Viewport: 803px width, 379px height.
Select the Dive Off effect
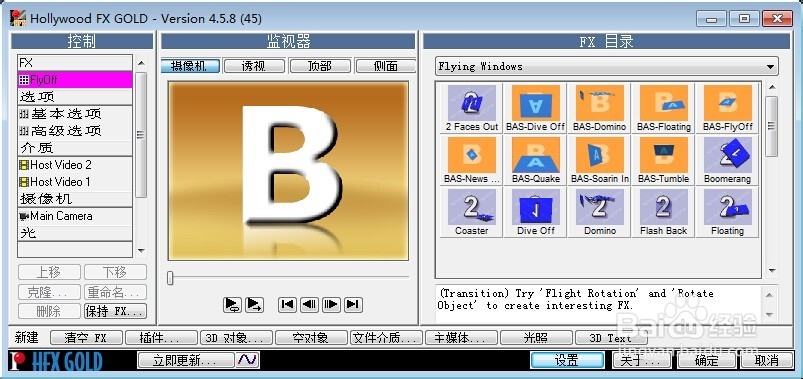[x=536, y=212]
